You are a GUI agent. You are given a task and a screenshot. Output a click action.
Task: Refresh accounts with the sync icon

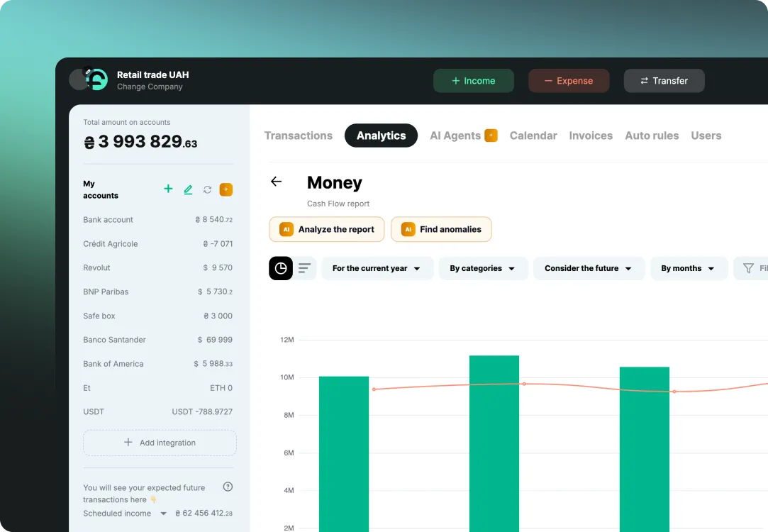point(208,189)
